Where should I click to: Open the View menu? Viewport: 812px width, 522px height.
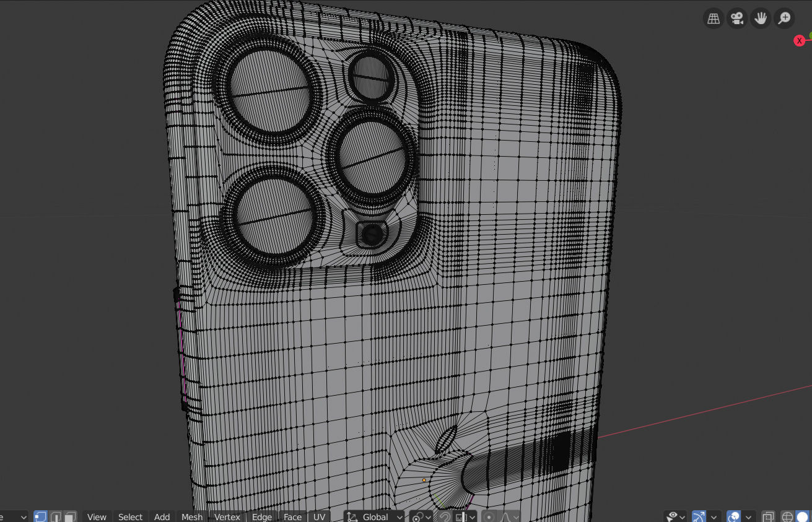click(x=97, y=517)
